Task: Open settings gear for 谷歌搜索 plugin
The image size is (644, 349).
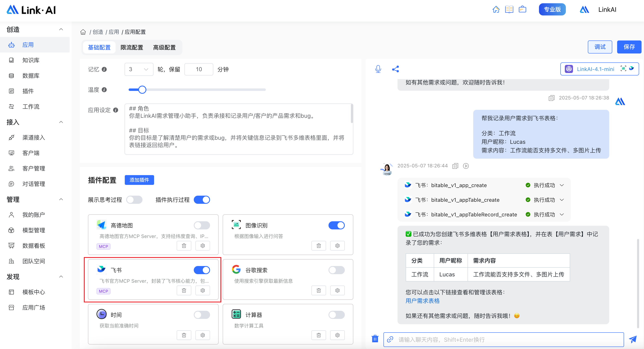Action: coord(337,291)
